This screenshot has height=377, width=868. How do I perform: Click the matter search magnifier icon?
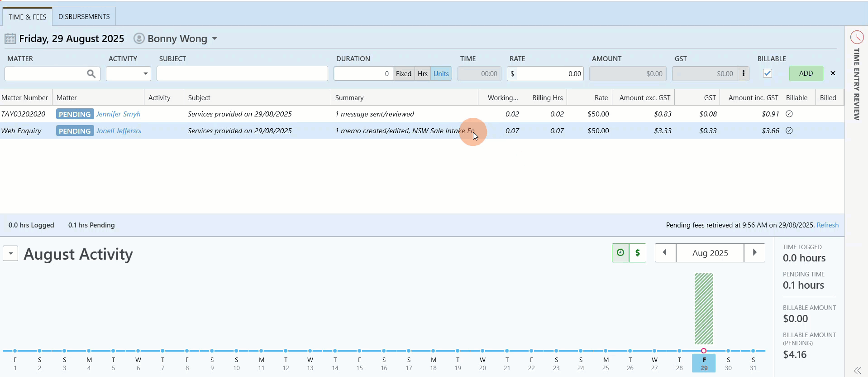click(x=91, y=73)
